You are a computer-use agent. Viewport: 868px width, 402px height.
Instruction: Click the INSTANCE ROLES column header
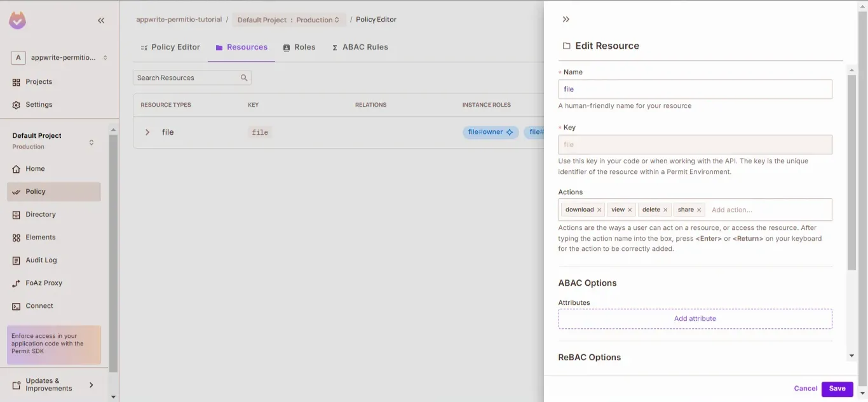point(487,105)
